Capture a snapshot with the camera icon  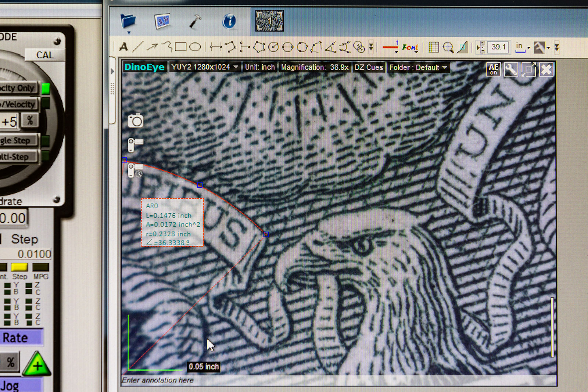pos(135,121)
